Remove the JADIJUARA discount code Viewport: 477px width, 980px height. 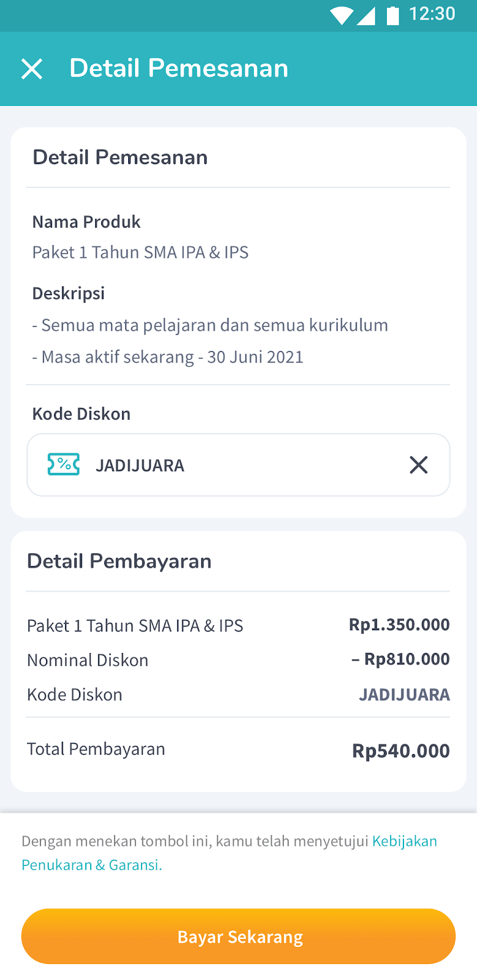tap(419, 465)
